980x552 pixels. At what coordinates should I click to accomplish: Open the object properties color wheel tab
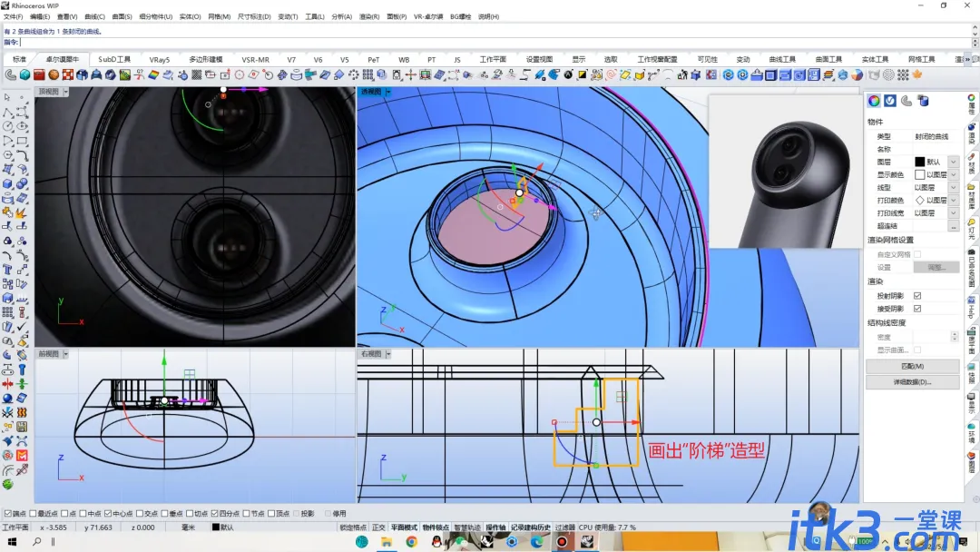[x=874, y=101]
